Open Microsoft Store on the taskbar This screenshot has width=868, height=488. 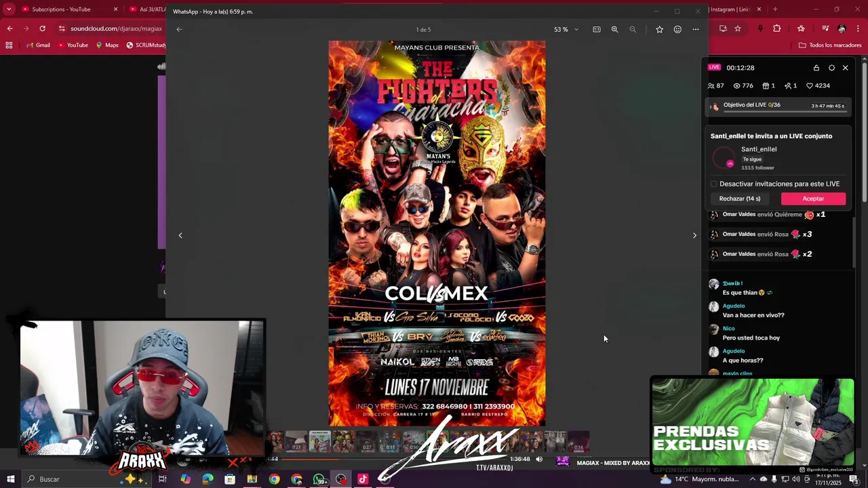point(230,479)
